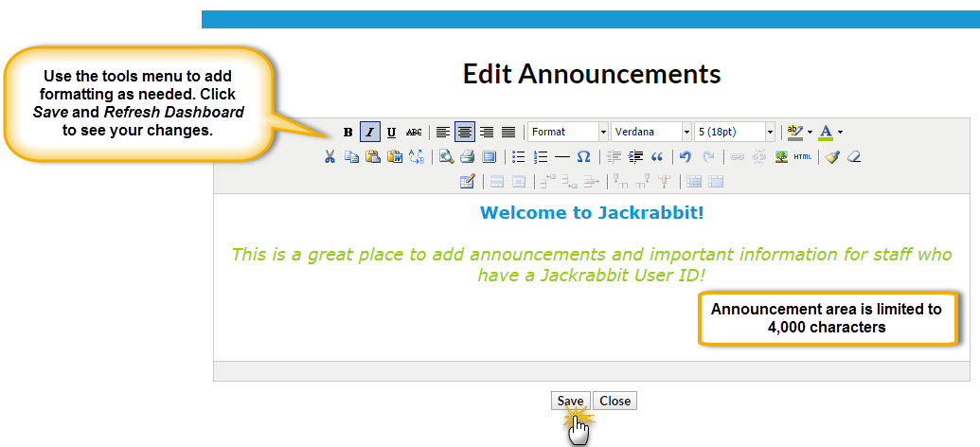Image resolution: width=980 pixels, height=447 pixels.
Task: Toggle strikethrough (ABC) formatting
Action: pos(414,132)
